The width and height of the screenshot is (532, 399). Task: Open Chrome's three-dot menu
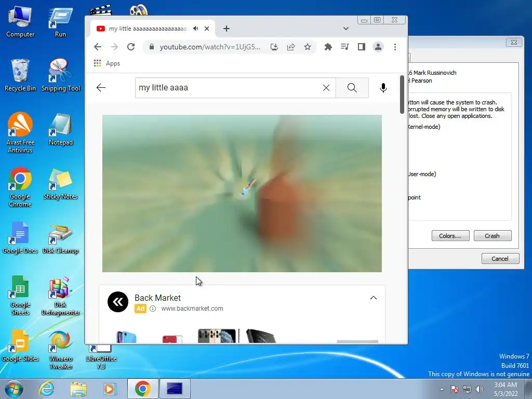395,47
